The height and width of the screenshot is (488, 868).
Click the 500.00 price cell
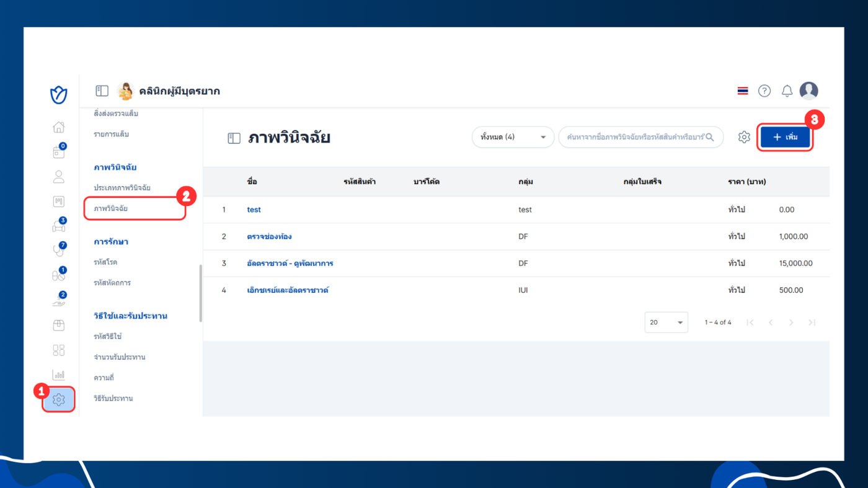pyautogui.click(x=791, y=290)
